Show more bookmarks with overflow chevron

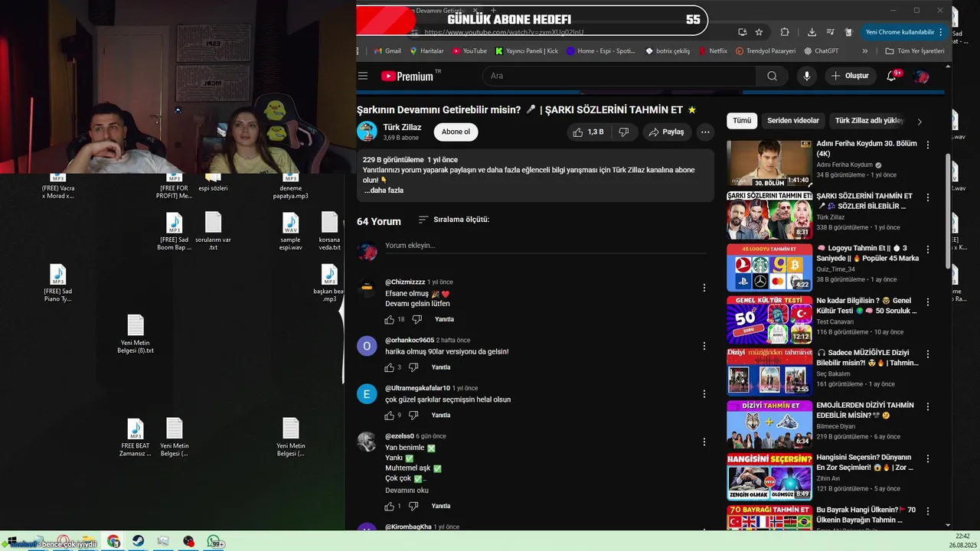pos(865,51)
